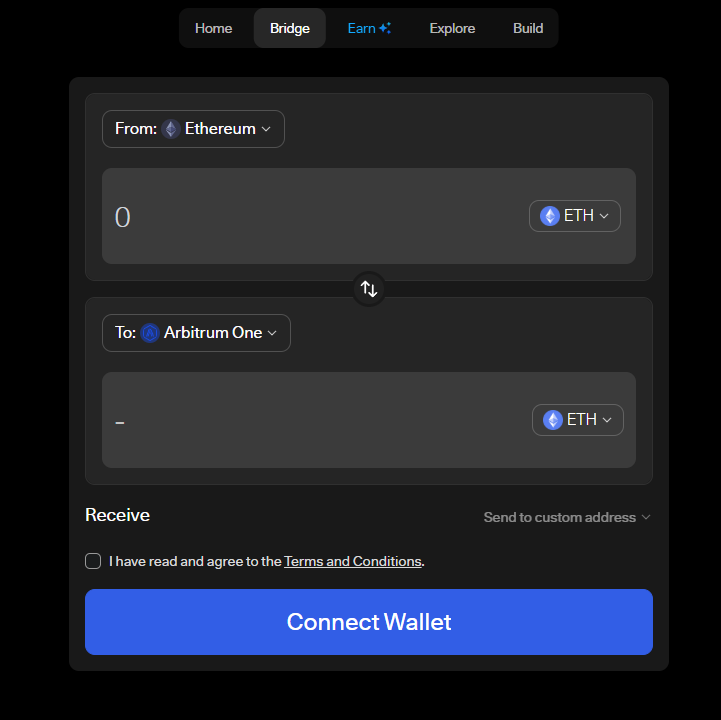The height and width of the screenshot is (720, 721).
Task: Open the Terms and Conditions link
Action: [353, 561]
